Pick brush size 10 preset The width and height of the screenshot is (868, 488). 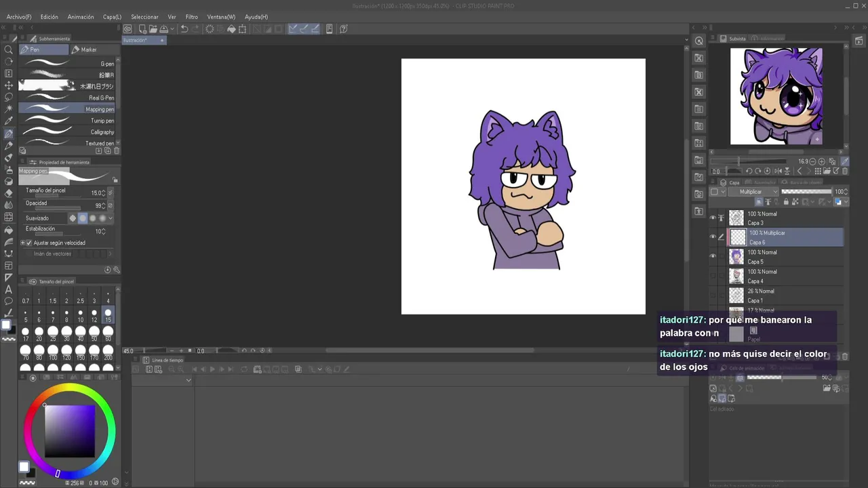(x=80, y=316)
